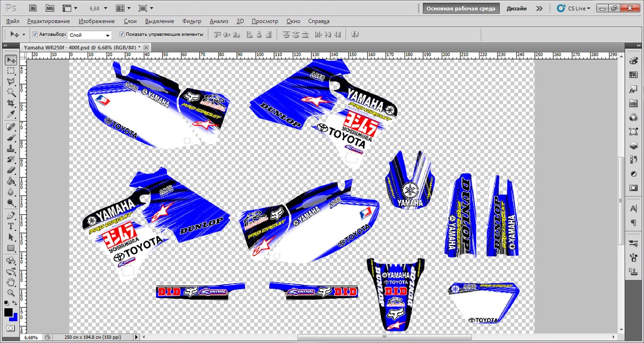
Task: Select the History Brush tool
Action: point(11,159)
